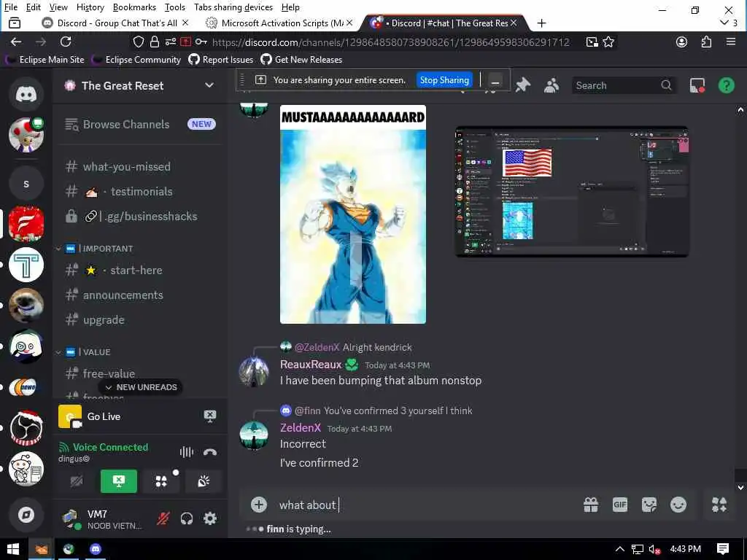Open the sticker picker
The image size is (747, 560).
point(649,505)
